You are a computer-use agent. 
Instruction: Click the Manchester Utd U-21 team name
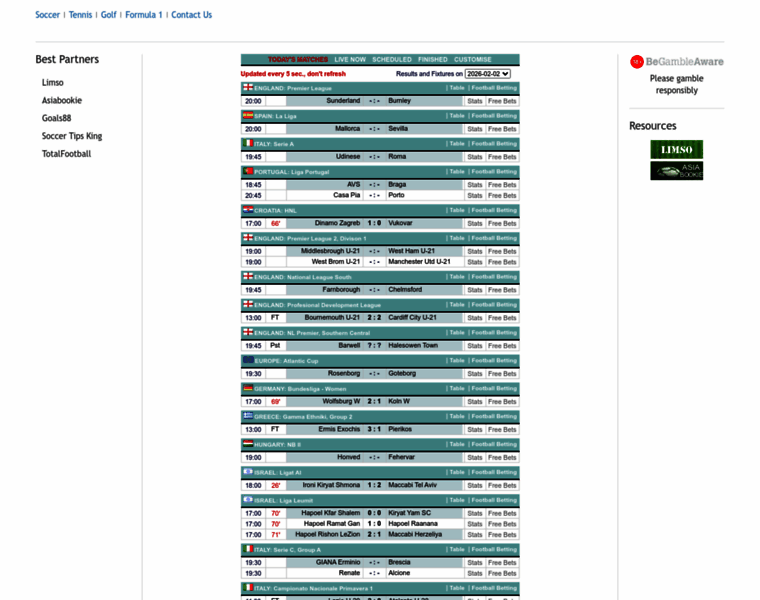coord(419,262)
